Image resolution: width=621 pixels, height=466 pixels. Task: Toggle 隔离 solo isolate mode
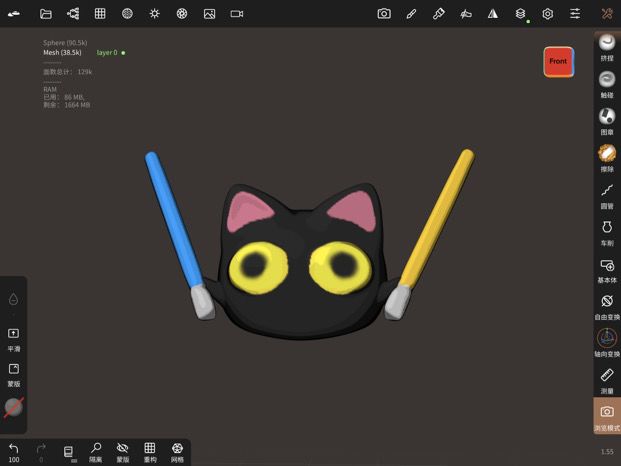[95, 453]
